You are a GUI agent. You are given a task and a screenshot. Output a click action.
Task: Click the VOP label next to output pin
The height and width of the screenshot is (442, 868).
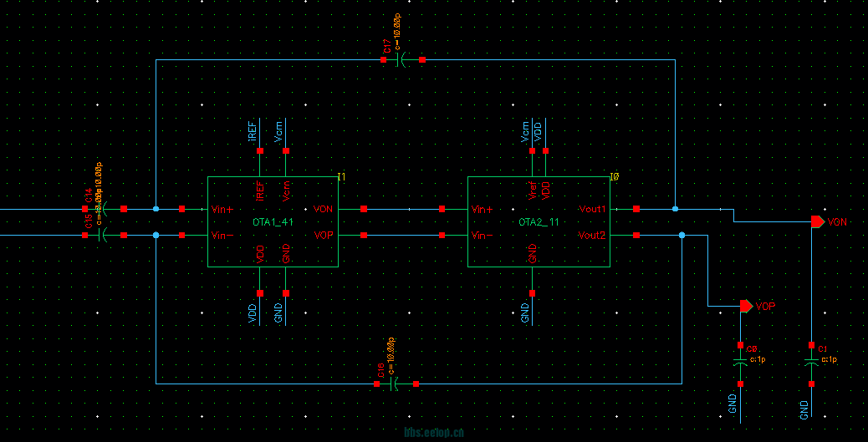point(766,306)
